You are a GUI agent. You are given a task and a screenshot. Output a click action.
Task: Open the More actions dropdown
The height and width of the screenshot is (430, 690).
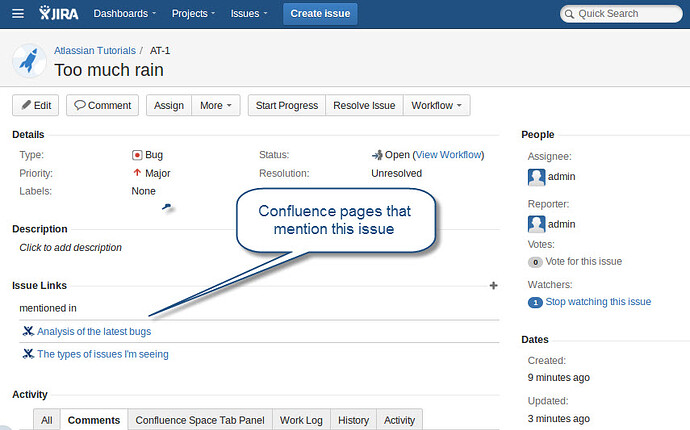point(216,106)
